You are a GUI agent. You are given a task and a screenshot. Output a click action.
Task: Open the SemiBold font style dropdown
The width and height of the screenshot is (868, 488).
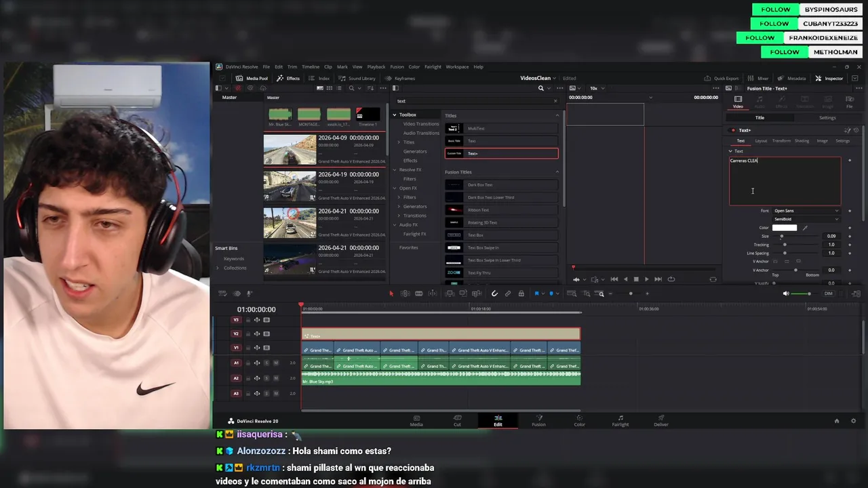pyautogui.click(x=806, y=219)
